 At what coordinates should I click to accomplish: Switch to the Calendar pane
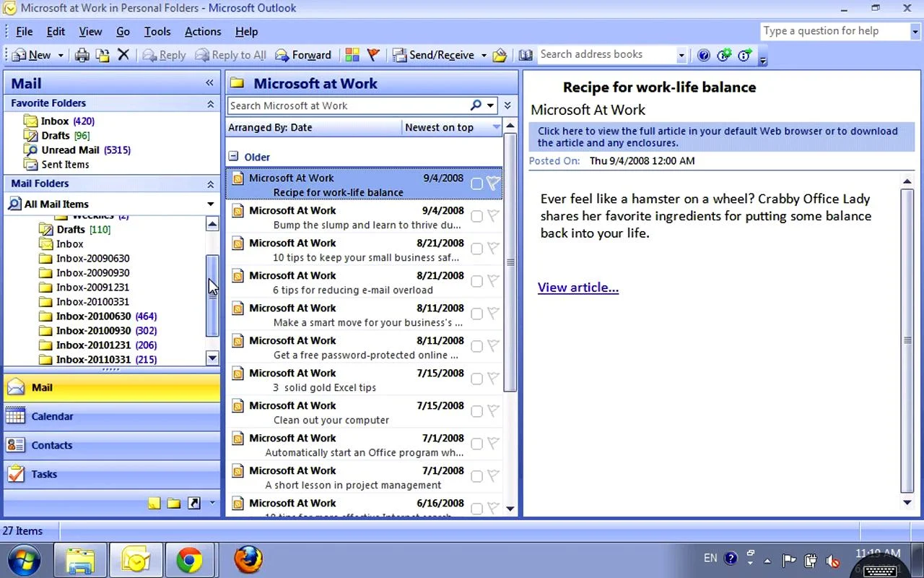click(x=112, y=417)
